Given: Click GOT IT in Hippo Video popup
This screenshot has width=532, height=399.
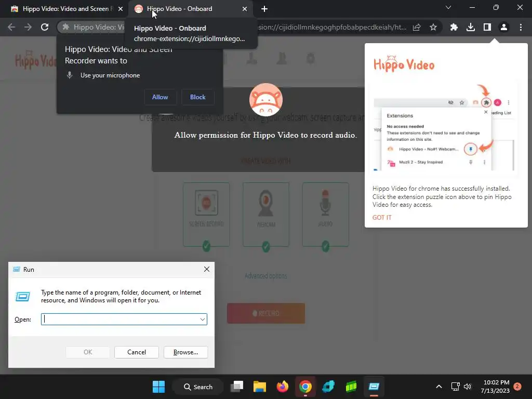Looking at the screenshot, I should coord(382,218).
